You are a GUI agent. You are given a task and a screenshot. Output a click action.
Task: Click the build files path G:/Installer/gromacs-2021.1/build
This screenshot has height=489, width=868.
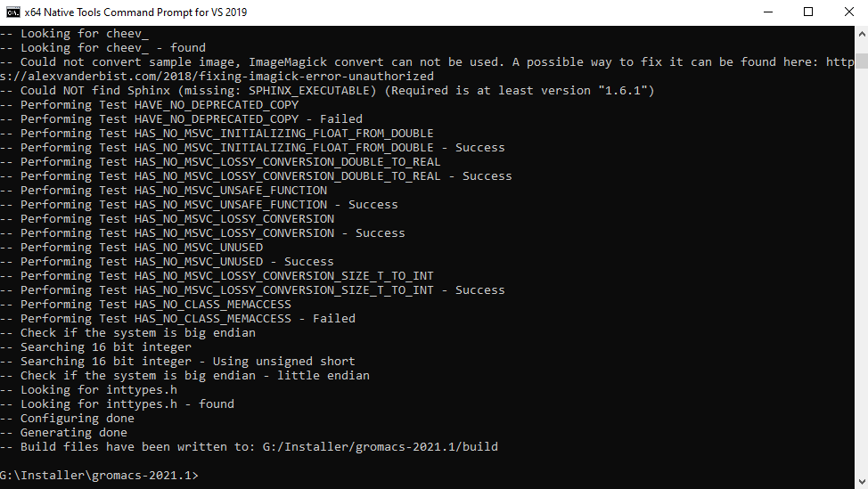coord(381,446)
